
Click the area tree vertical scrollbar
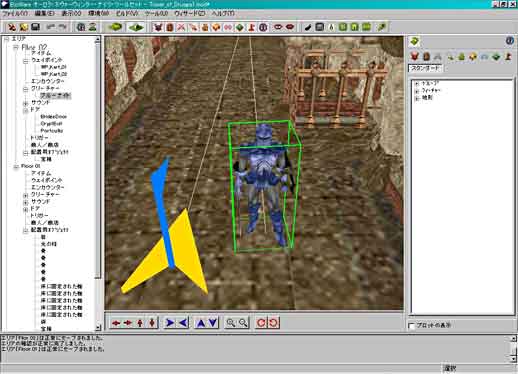point(98,184)
